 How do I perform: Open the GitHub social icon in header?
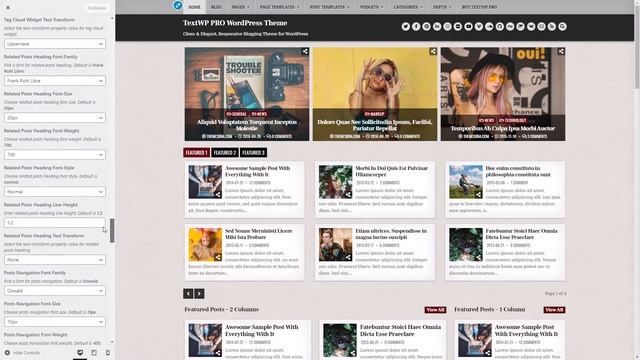(x=500, y=27)
